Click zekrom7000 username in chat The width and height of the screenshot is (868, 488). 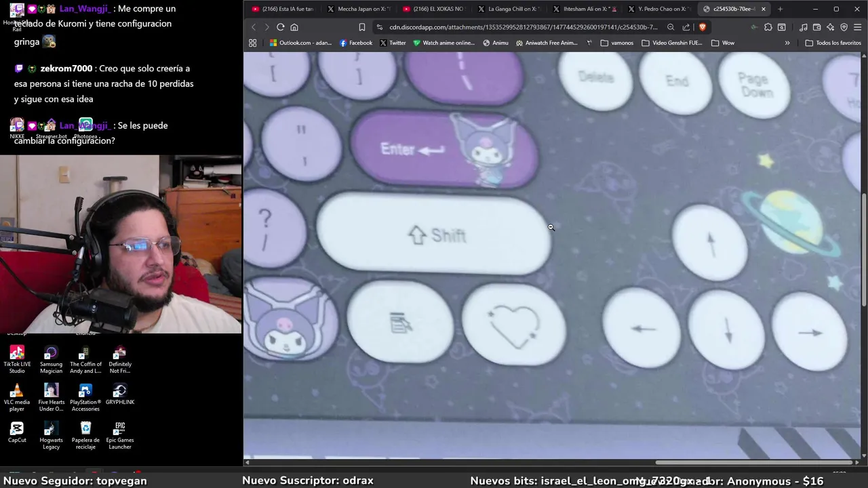click(x=66, y=68)
